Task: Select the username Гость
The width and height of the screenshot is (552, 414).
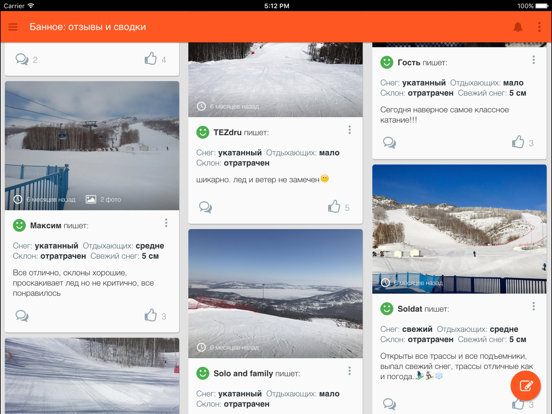Action: pos(409,63)
